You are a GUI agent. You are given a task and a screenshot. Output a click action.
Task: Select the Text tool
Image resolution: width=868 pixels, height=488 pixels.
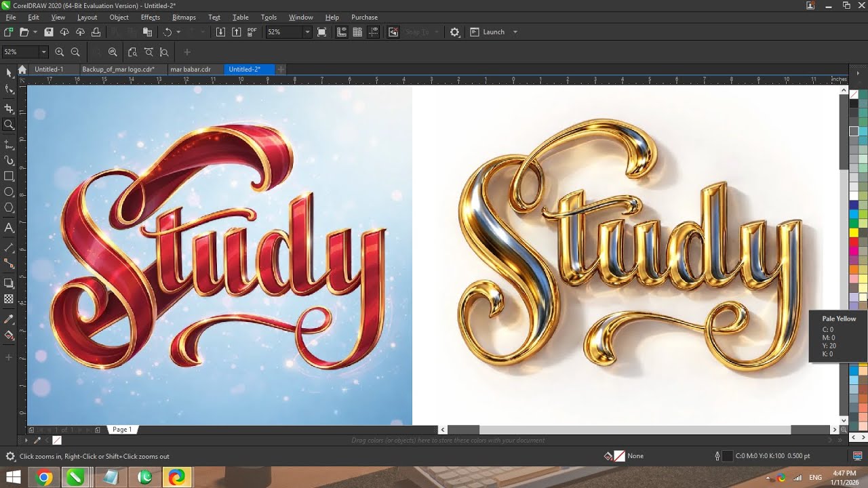(9, 228)
